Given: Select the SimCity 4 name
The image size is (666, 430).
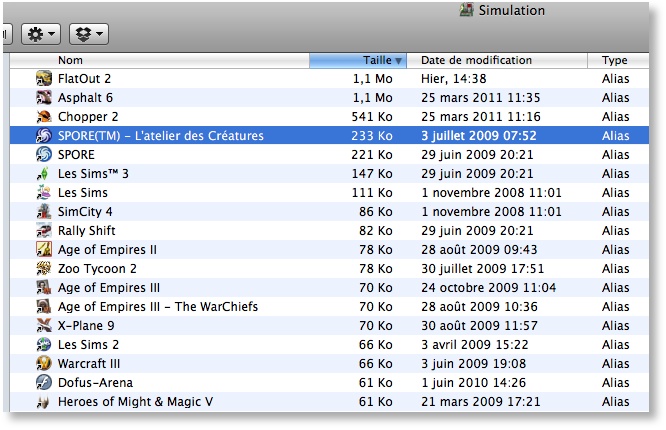Looking at the screenshot, I should tap(85, 211).
